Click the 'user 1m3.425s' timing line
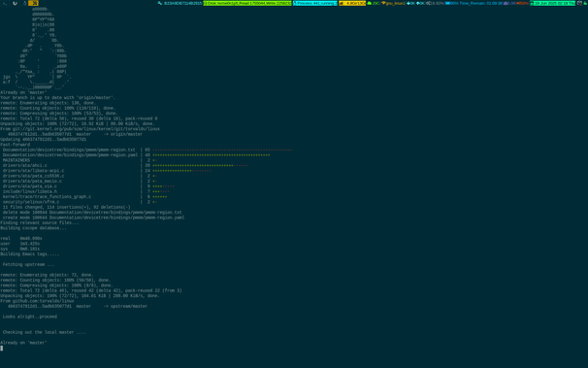588x368 pixels. (19, 244)
